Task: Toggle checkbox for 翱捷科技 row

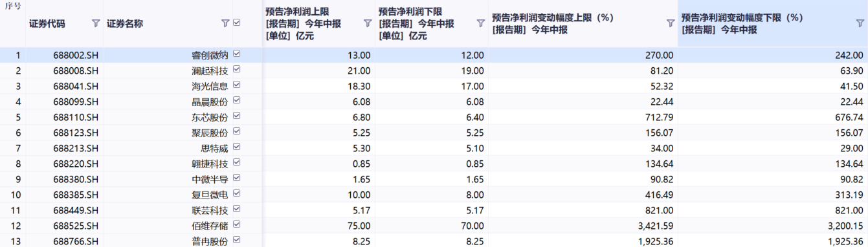Action: tap(236, 163)
